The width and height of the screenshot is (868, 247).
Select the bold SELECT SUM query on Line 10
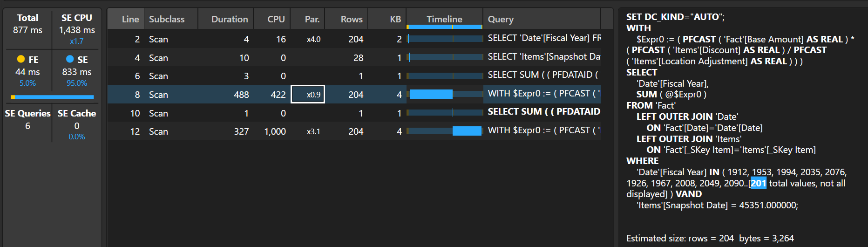(x=543, y=112)
